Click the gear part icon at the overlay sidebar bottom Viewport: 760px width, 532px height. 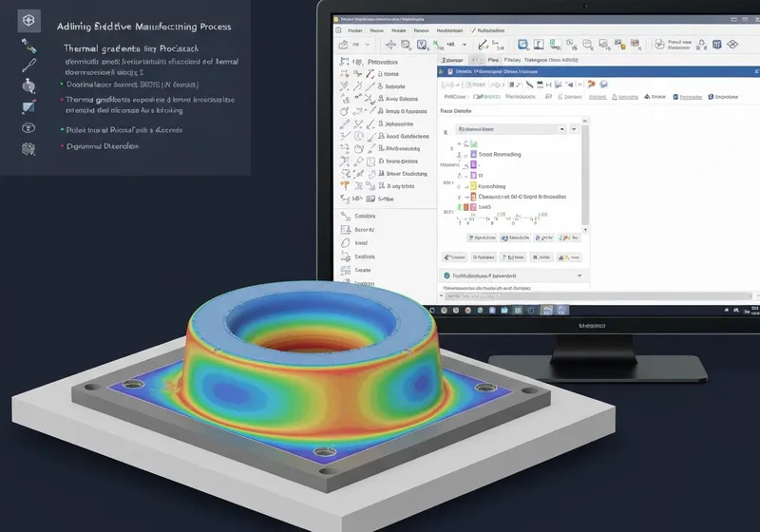click(28, 149)
